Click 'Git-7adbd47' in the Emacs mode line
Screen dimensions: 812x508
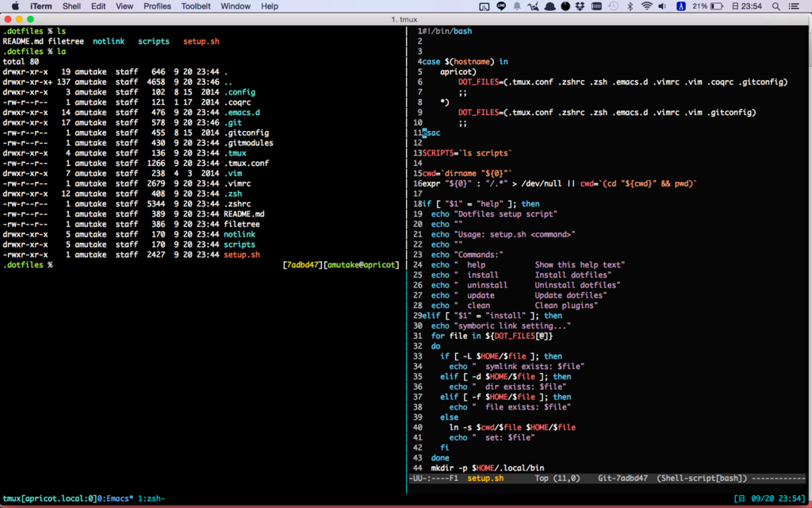(622, 479)
